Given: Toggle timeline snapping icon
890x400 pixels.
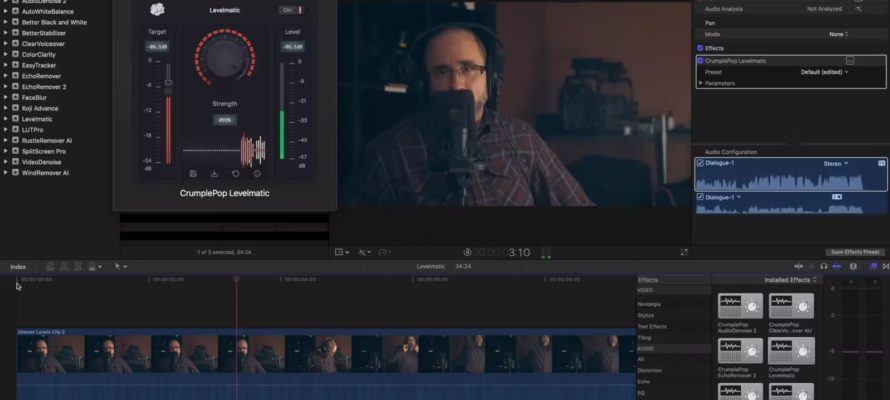Looking at the screenshot, I should pyautogui.click(x=837, y=266).
